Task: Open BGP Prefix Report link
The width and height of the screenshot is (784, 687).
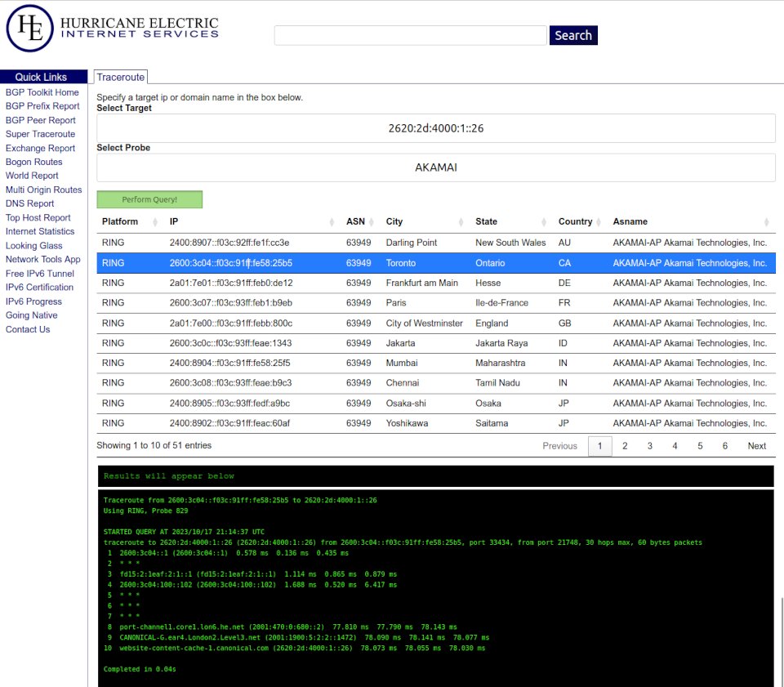Action: point(42,106)
